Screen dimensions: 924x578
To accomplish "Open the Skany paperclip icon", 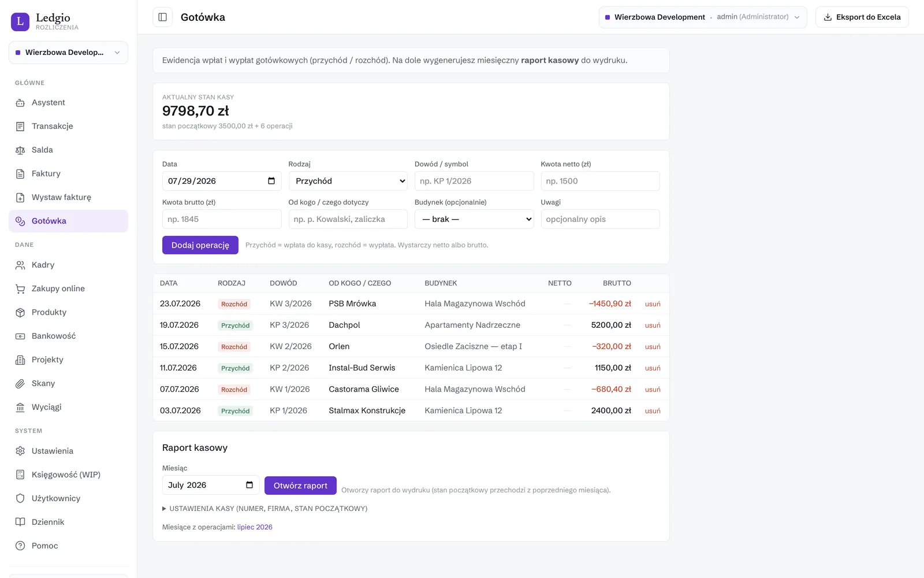I will click(20, 383).
